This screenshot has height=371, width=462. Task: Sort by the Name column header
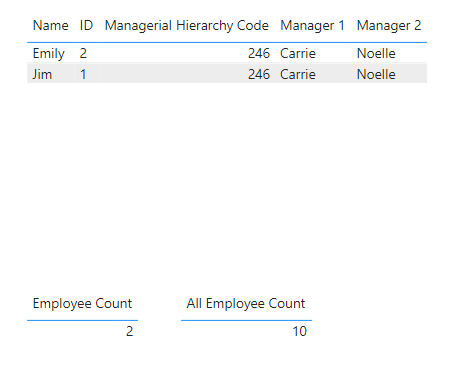[51, 26]
